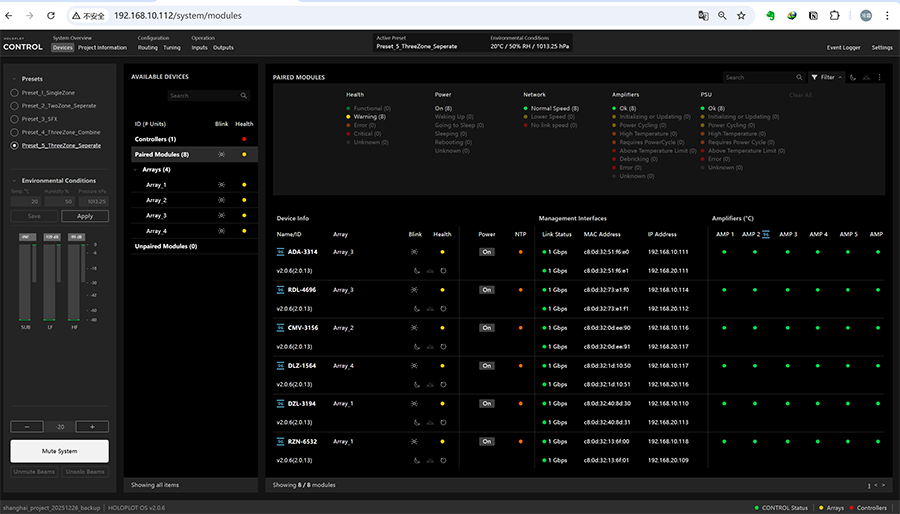Open the three-dot menu in Paired Modules

[x=879, y=77]
